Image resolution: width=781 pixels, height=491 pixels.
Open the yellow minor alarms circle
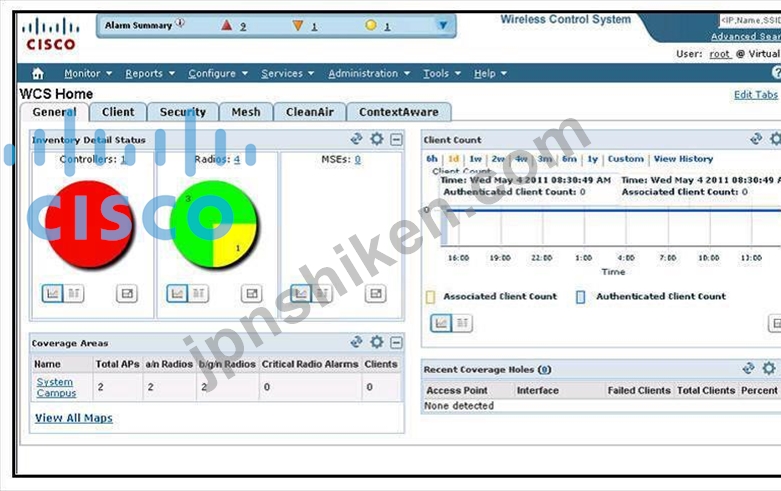[x=371, y=25]
